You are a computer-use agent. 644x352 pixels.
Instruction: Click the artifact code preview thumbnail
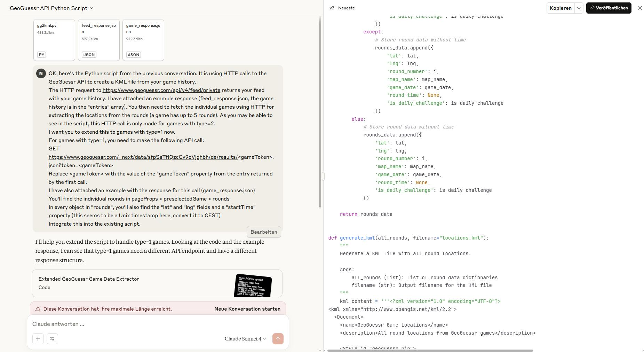(x=253, y=285)
